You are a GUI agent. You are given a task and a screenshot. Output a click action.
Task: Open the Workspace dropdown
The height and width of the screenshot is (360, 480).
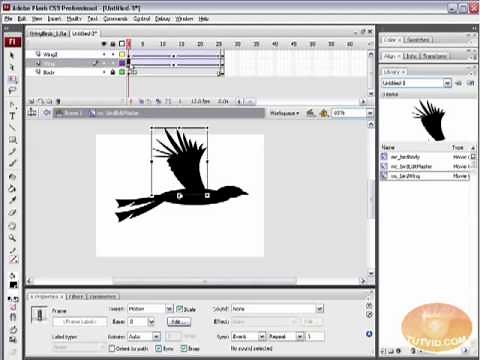(x=284, y=113)
